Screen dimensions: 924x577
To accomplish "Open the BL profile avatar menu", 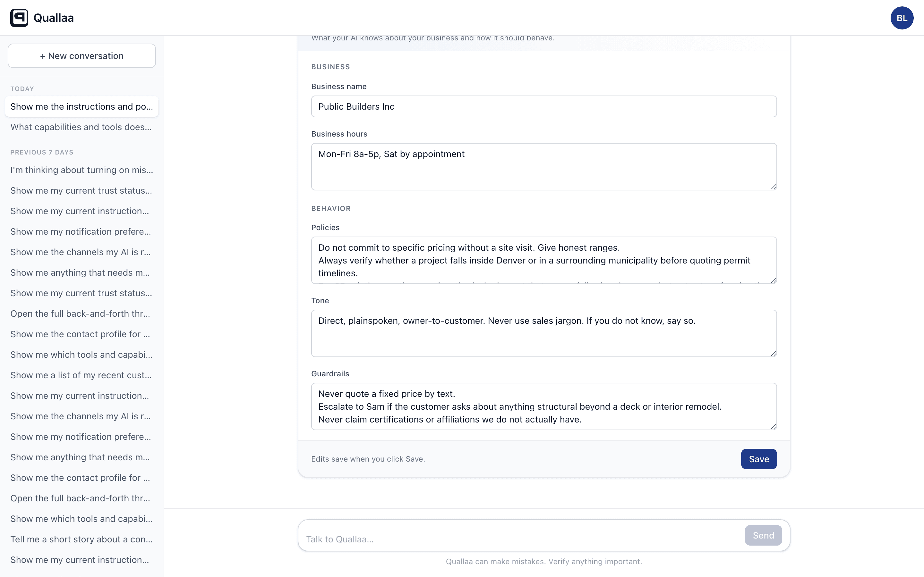I will pos(902,18).
